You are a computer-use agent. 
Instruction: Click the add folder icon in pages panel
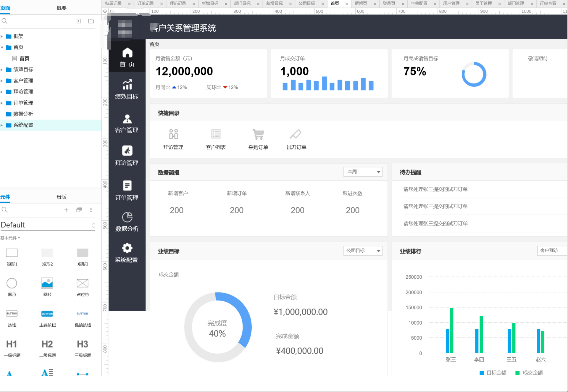coord(91,21)
